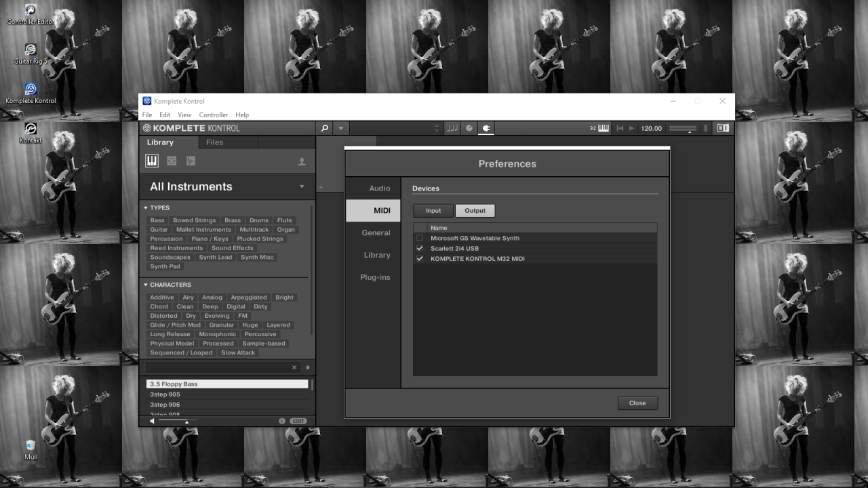Open Guitar Rig 5 desktop icon
Screen dimensions: 868x488
31,54
